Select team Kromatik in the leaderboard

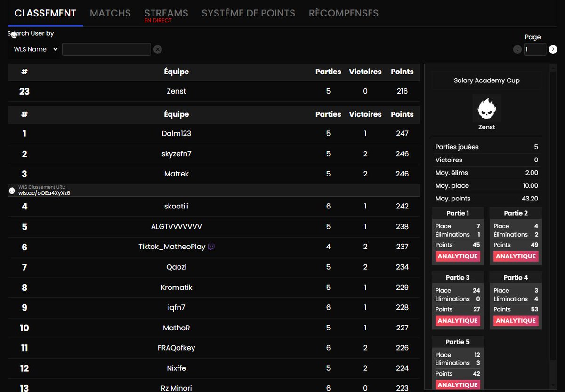(213, 287)
